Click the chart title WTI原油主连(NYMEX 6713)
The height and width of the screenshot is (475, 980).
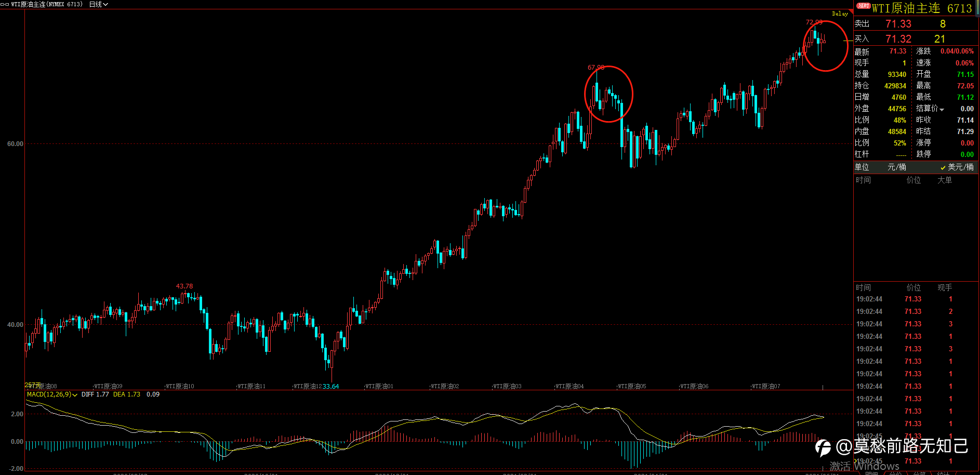click(47, 4)
